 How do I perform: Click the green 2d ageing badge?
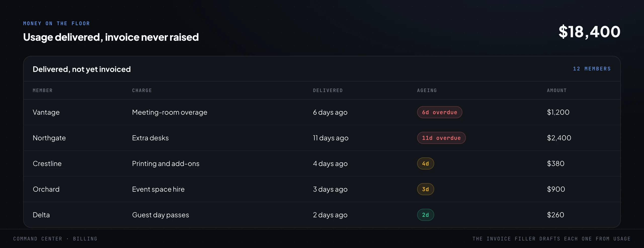click(425, 215)
